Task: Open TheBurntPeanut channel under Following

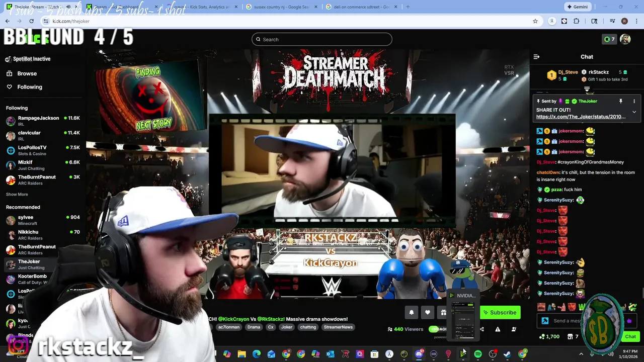Action: (x=43, y=180)
